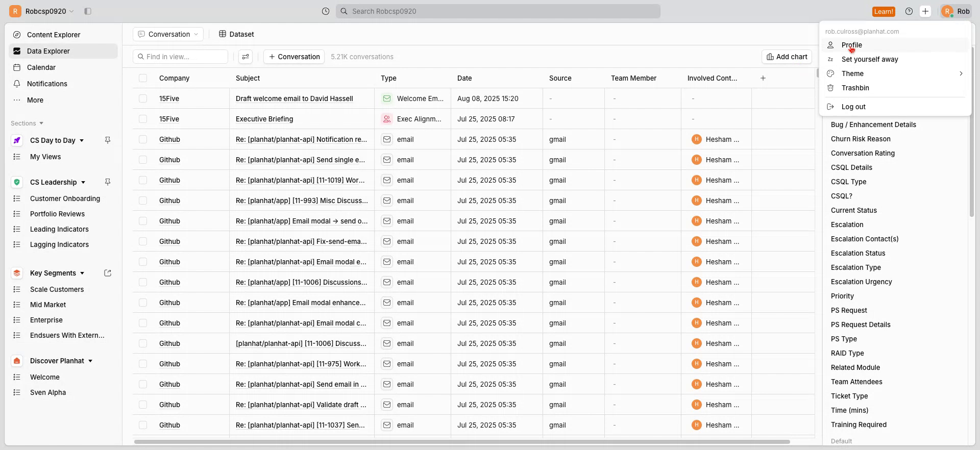The image size is (980, 450).
Task: Collapse the Discover Planhat section
Action: [x=90, y=361]
